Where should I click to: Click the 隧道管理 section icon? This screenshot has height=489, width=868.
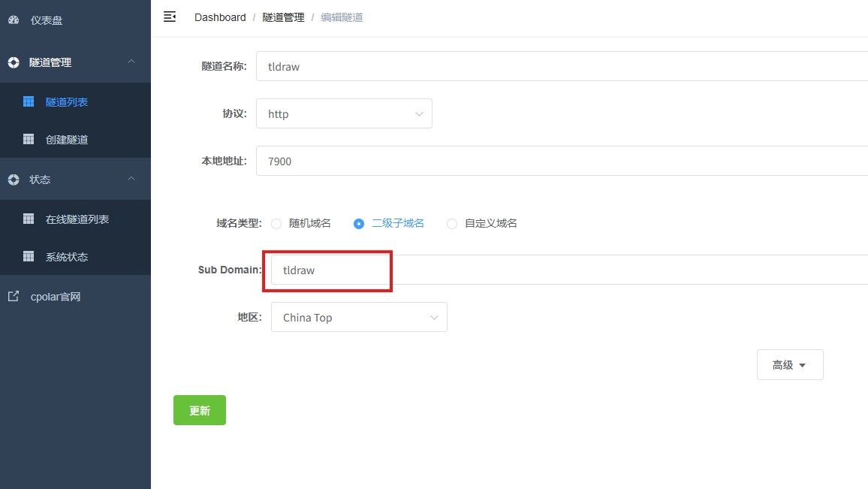(x=14, y=62)
